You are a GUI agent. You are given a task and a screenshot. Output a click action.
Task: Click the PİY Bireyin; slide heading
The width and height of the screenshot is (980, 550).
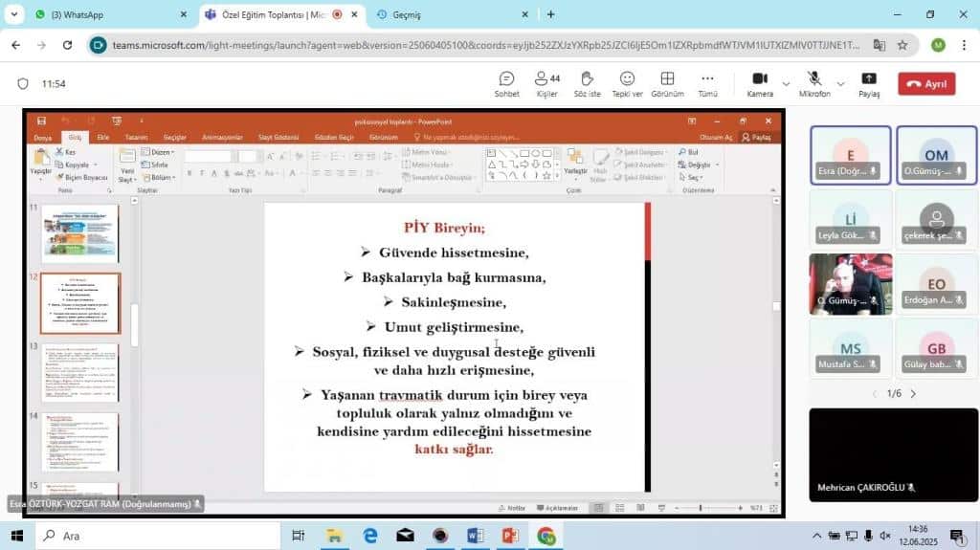pyautogui.click(x=444, y=228)
